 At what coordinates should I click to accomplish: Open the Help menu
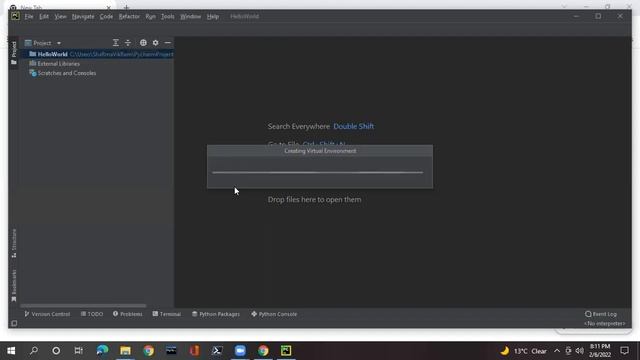213,17
